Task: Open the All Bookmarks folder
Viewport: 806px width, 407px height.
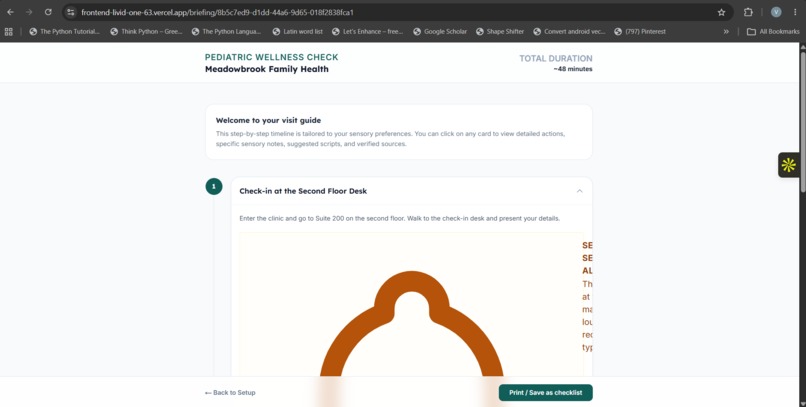Action: point(773,31)
